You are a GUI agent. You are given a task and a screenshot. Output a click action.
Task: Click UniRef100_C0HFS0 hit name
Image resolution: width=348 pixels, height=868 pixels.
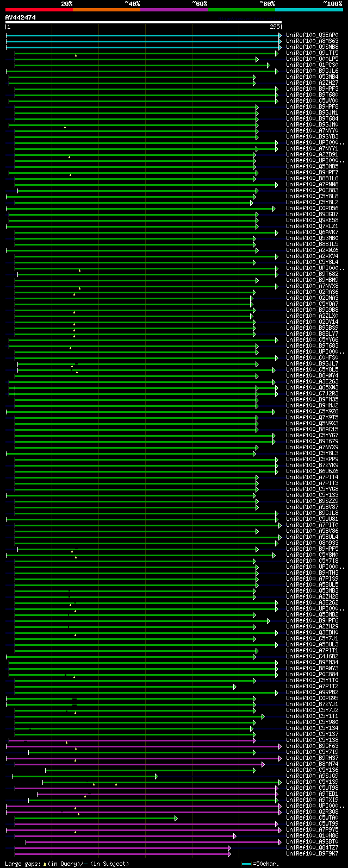312,357
